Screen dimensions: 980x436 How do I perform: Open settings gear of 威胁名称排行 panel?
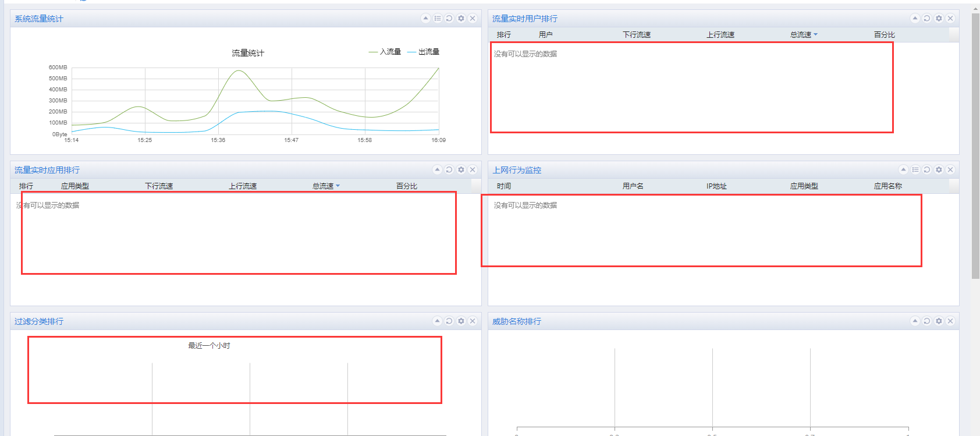pos(939,321)
